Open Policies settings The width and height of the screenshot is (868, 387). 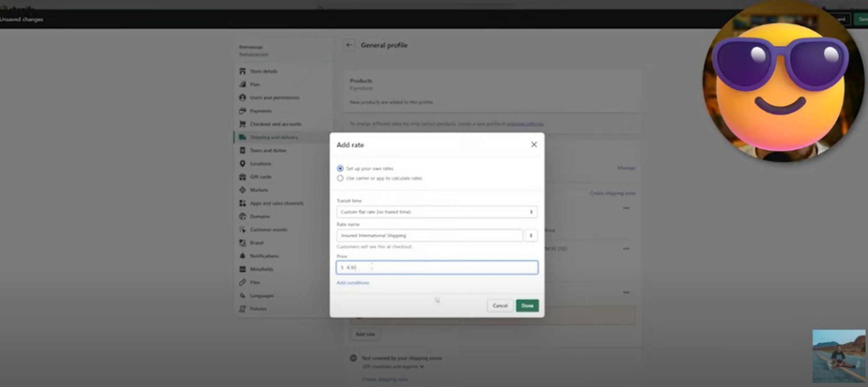[x=258, y=309]
